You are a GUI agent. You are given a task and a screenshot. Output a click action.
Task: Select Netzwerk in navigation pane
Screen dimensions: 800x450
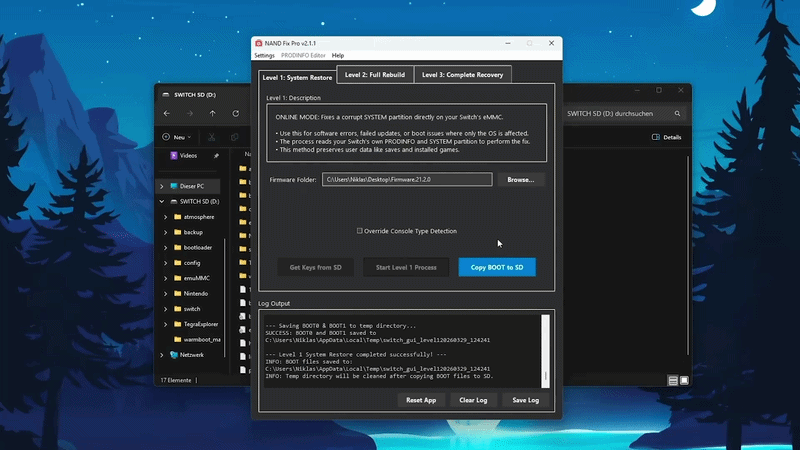191,355
